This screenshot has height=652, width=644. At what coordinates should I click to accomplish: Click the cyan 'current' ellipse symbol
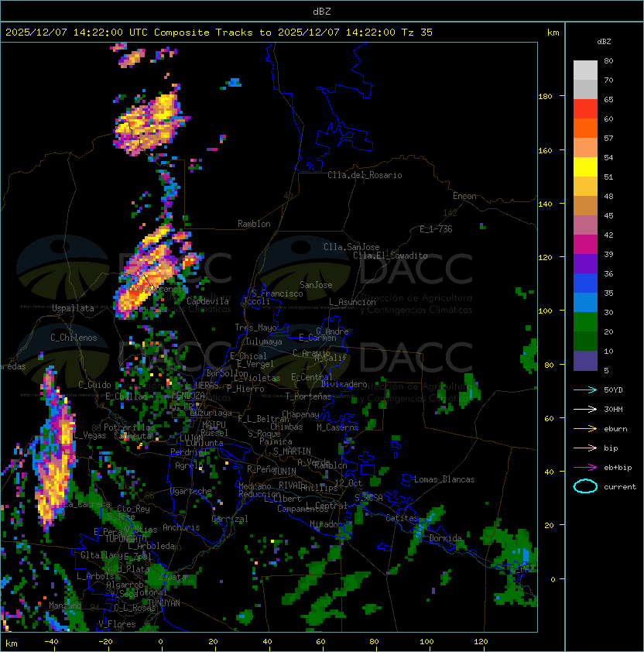coord(585,486)
